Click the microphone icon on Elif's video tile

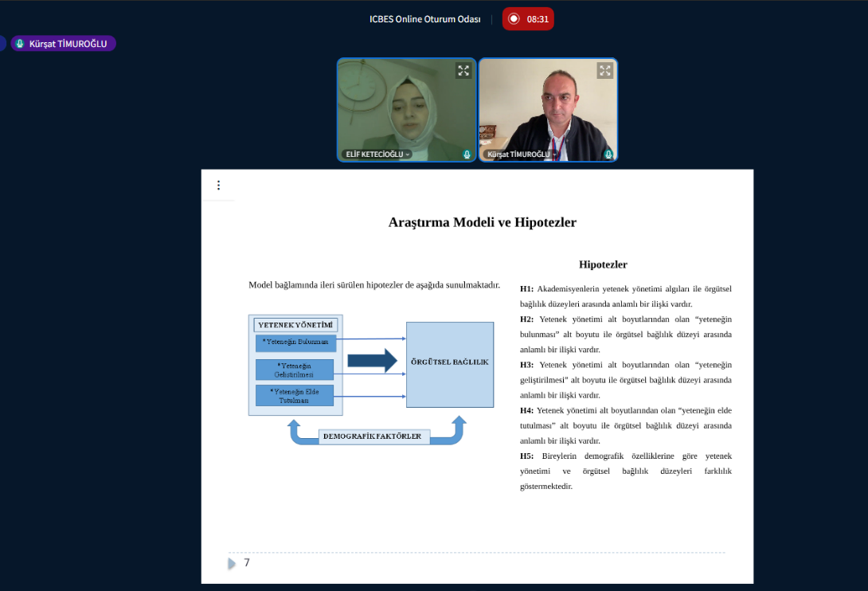[x=467, y=155]
